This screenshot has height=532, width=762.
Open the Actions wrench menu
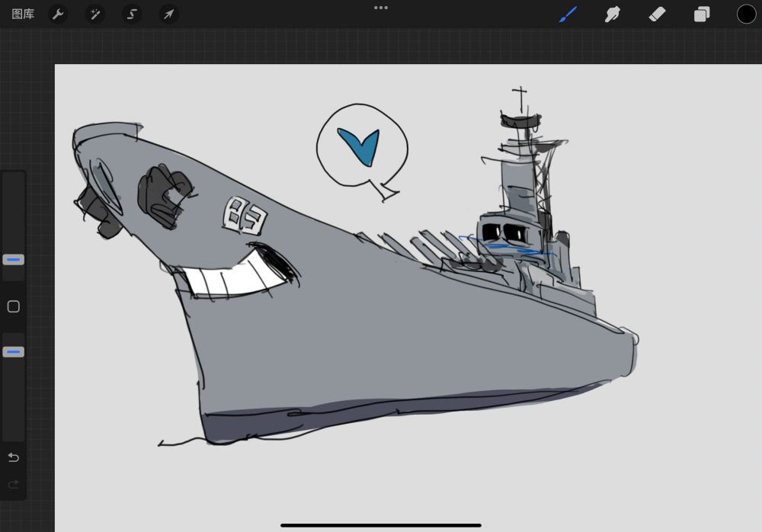(58, 14)
